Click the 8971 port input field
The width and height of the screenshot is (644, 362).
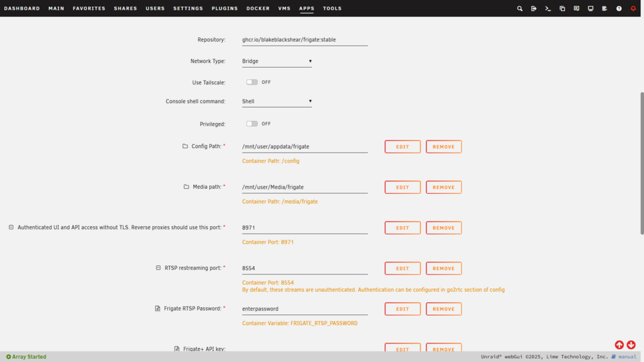pos(305,227)
